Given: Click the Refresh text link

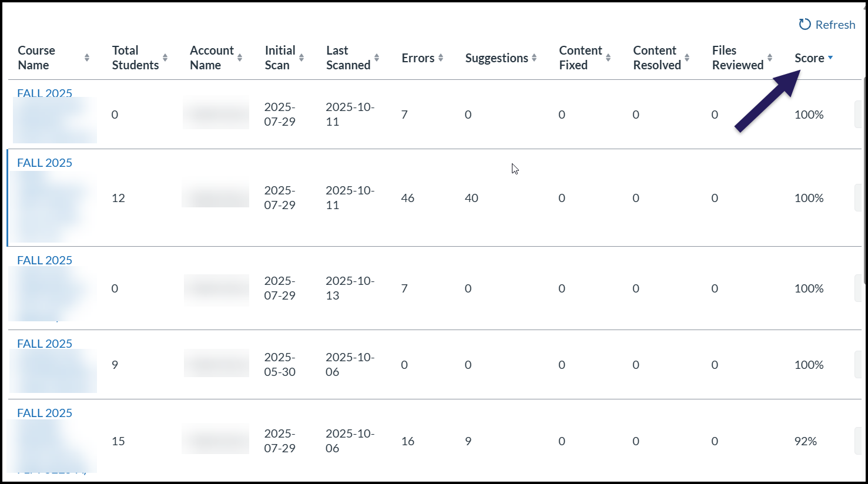Looking at the screenshot, I should (834, 24).
